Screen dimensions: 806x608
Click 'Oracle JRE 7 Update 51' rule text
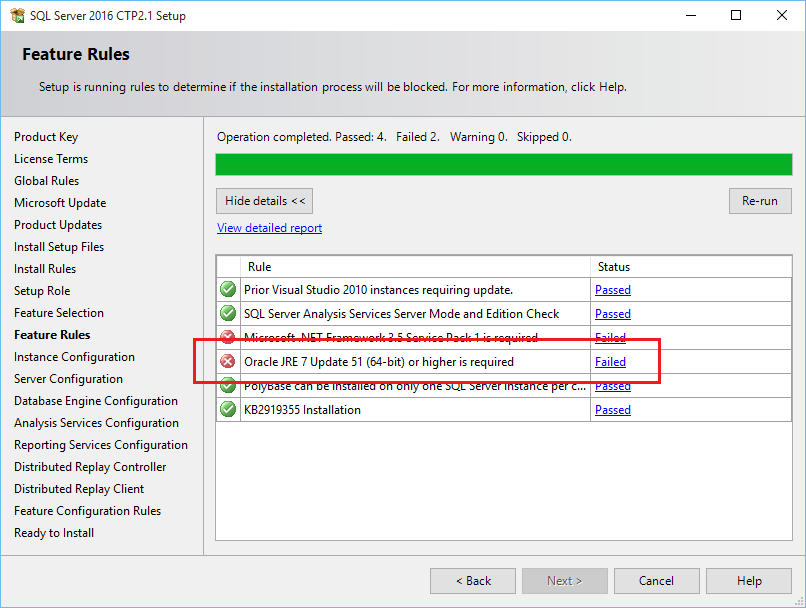pos(379,362)
